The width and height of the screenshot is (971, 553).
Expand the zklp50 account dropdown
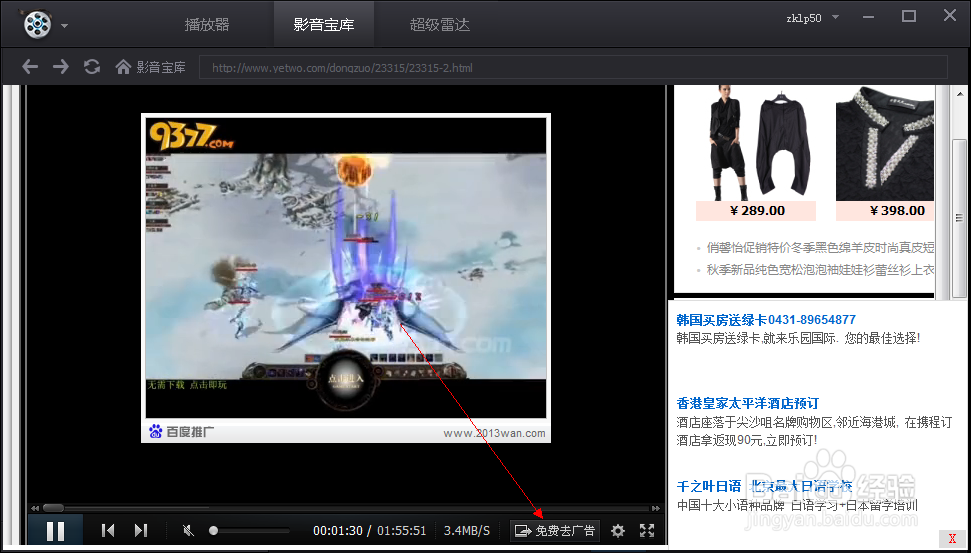point(835,17)
